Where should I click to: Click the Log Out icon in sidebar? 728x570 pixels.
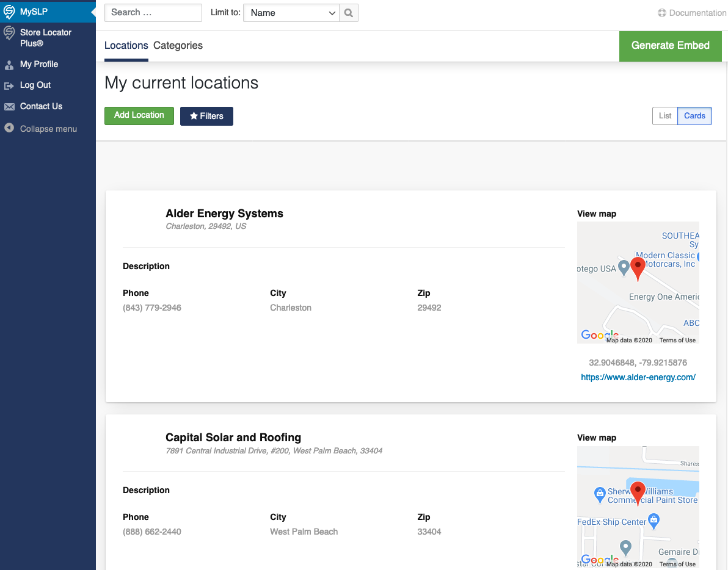[x=9, y=85]
